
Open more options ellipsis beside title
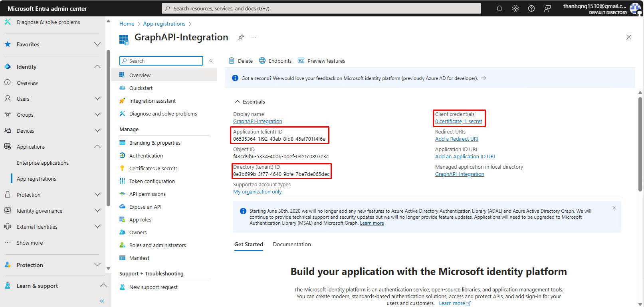[254, 37]
